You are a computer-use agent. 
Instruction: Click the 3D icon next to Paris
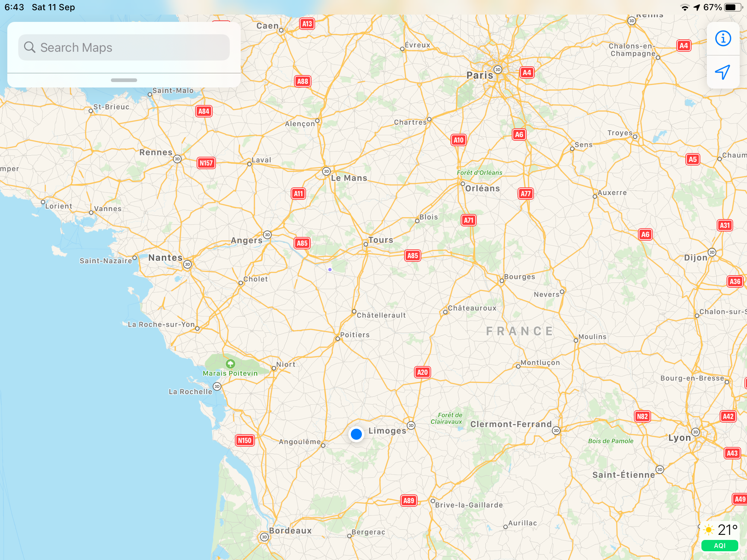pos(498,70)
